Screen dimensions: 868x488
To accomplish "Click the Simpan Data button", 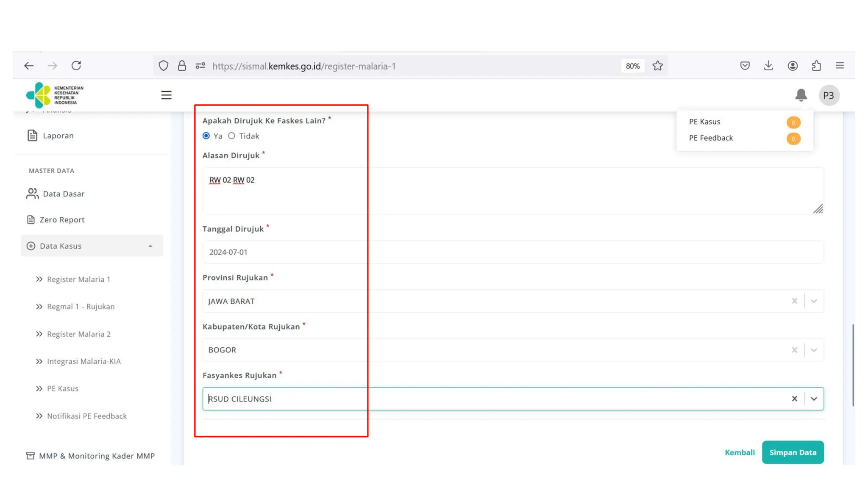I will (793, 452).
